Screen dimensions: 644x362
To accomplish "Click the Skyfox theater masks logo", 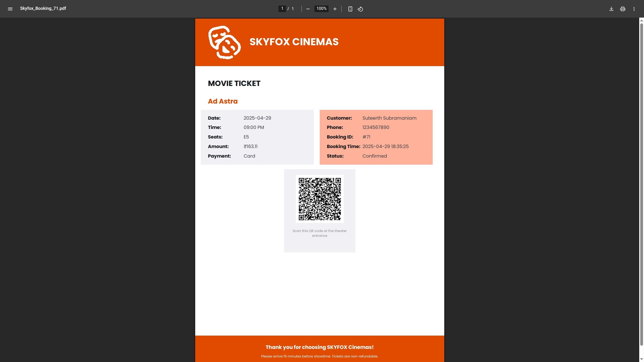I will [x=224, y=42].
